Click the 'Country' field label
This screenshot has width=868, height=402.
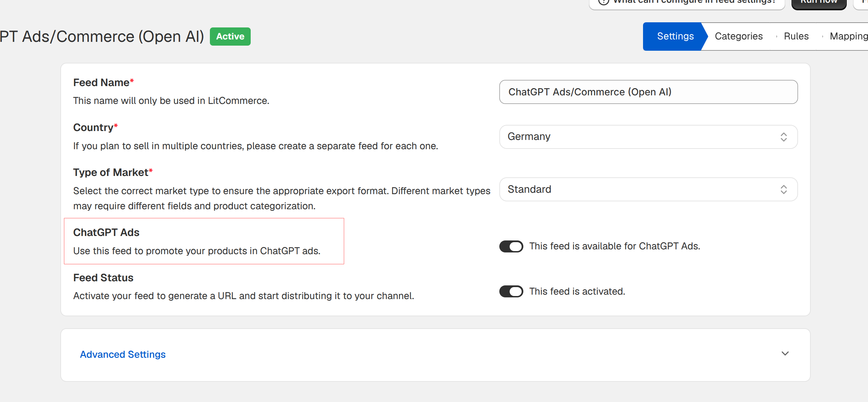click(x=93, y=128)
